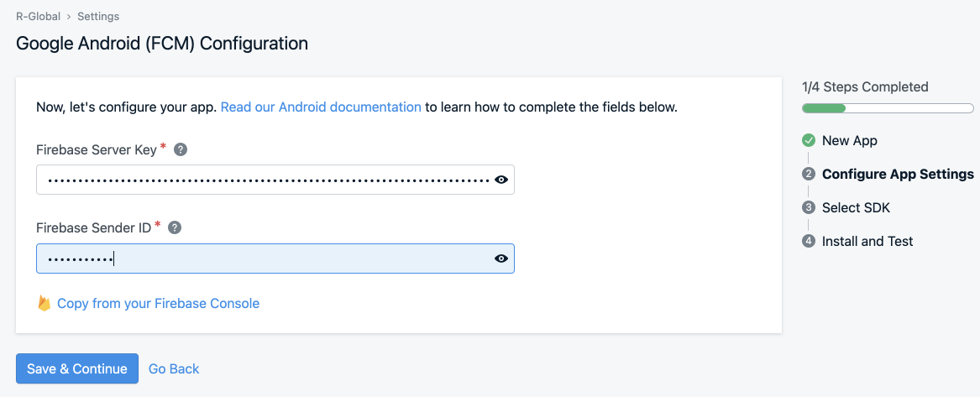Click green checkmark beside New App
Viewport: 980px width, 397px height.
pyautogui.click(x=809, y=140)
